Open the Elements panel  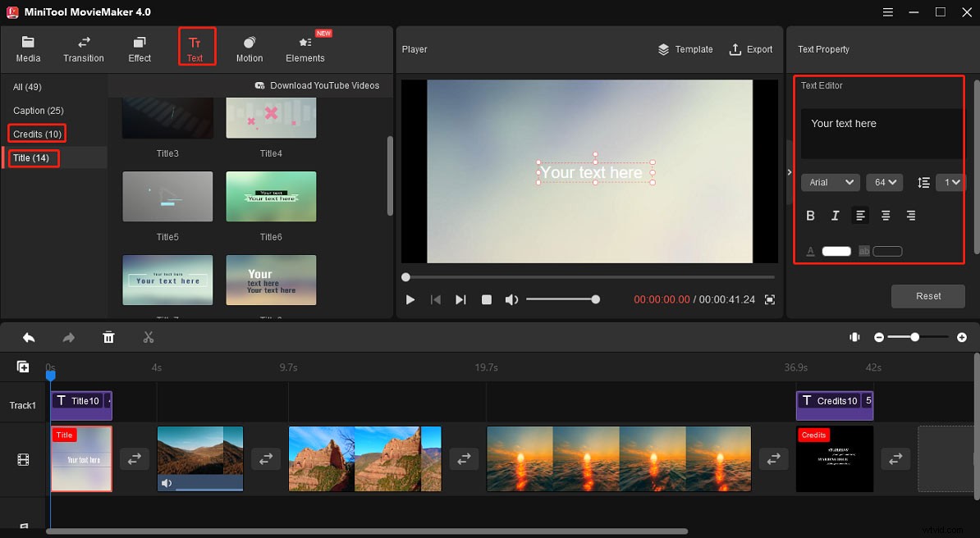click(305, 47)
